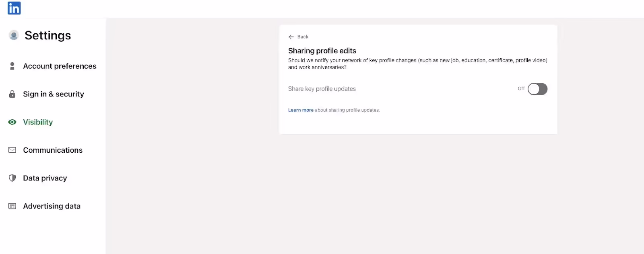Screen dimensions: 644x254
Task: Go to Sign in & security settings
Action: point(54,94)
